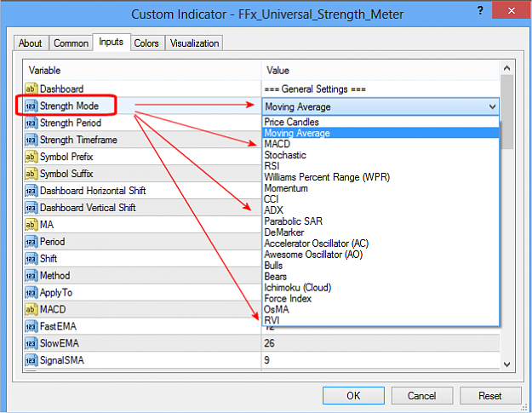The width and height of the screenshot is (532, 413).
Task: Choose Bears from the mode list
Action: [380, 277]
